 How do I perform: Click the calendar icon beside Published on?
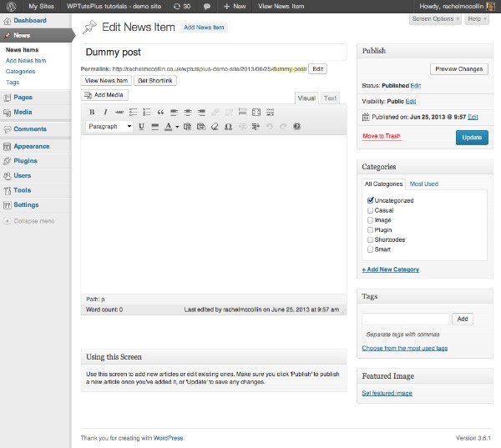click(366, 117)
